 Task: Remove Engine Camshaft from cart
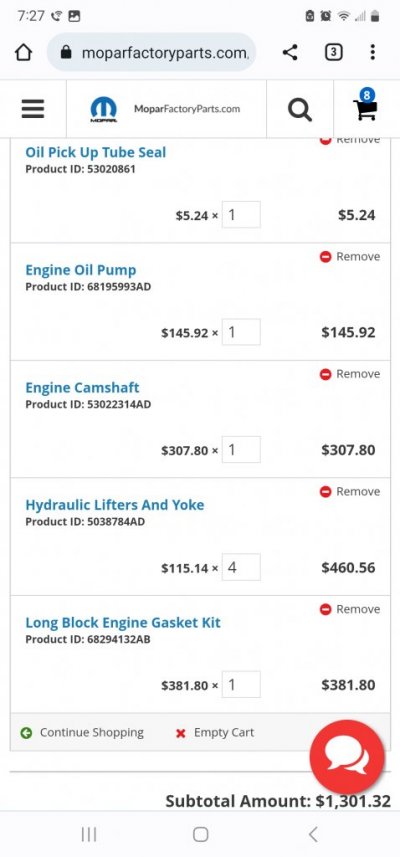point(350,374)
